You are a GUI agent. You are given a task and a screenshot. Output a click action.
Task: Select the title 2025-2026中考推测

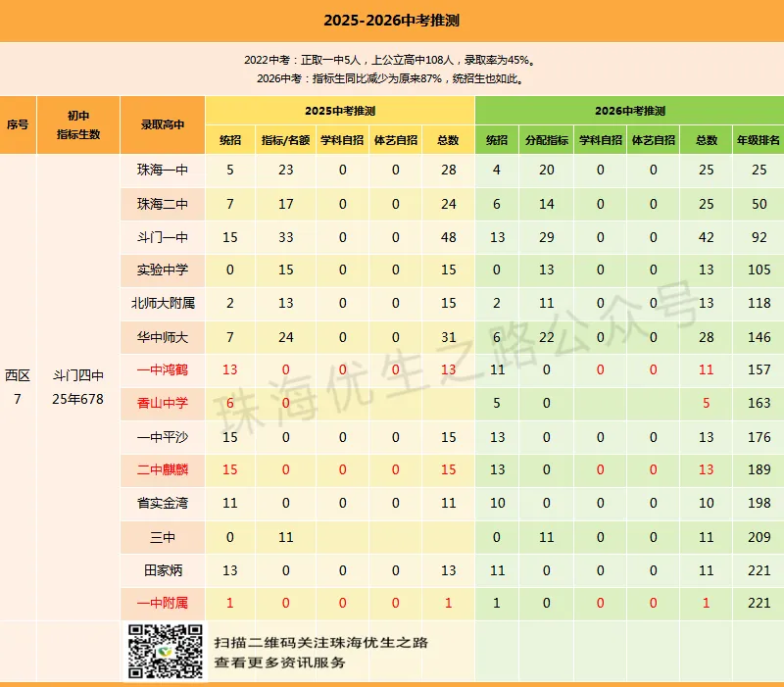coord(391,21)
